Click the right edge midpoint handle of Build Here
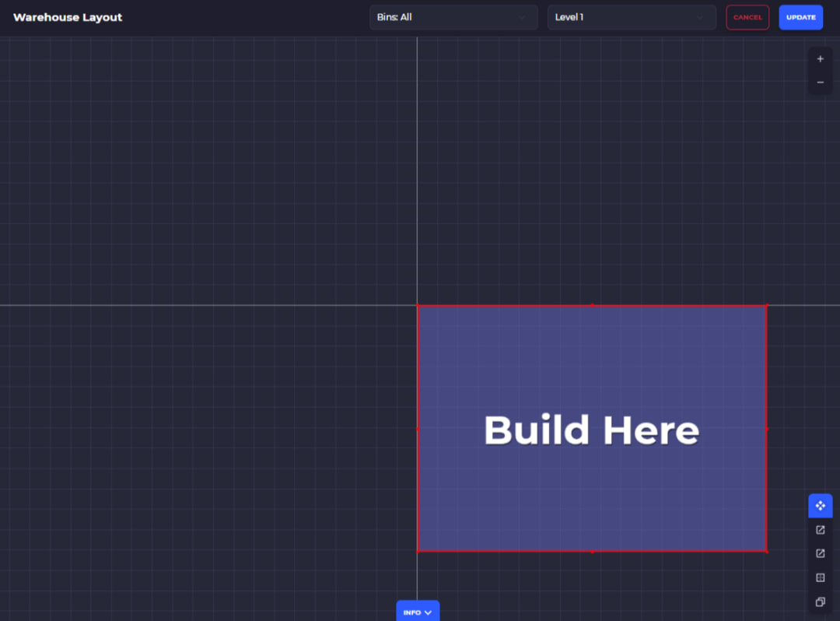This screenshot has height=621, width=840. click(767, 429)
